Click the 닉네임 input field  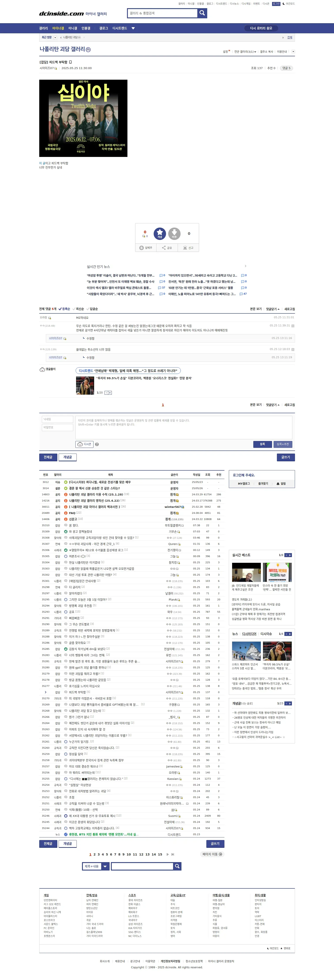click(x=57, y=419)
